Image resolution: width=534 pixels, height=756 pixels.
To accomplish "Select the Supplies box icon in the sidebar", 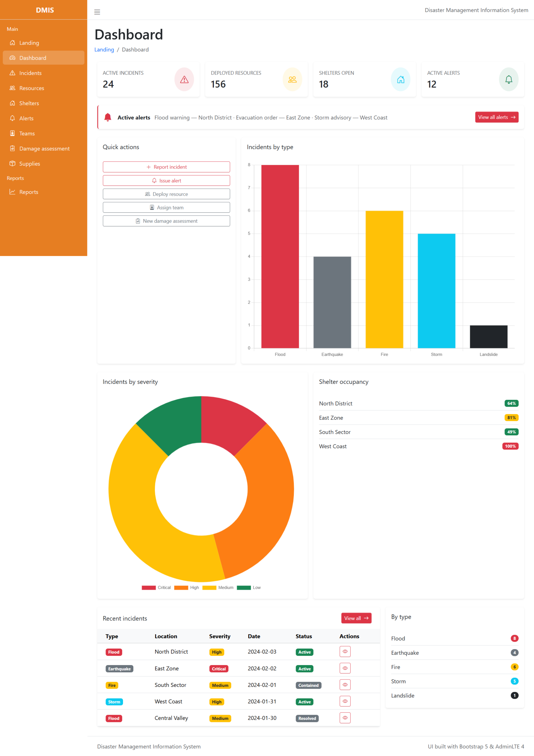I will click(x=12, y=163).
